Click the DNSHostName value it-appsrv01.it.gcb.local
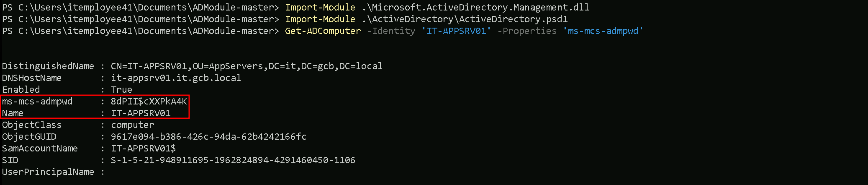Screen dimensions: 868x185 click(176, 78)
